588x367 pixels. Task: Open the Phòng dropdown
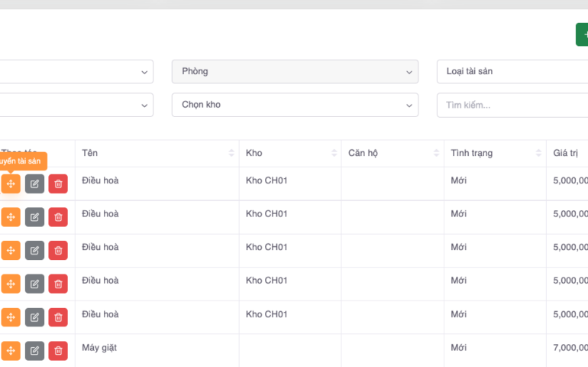click(295, 72)
